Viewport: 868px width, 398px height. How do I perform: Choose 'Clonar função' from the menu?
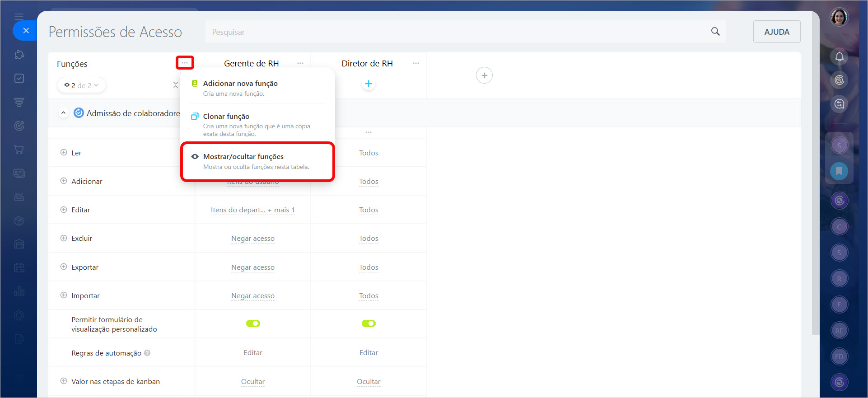click(x=257, y=124)
